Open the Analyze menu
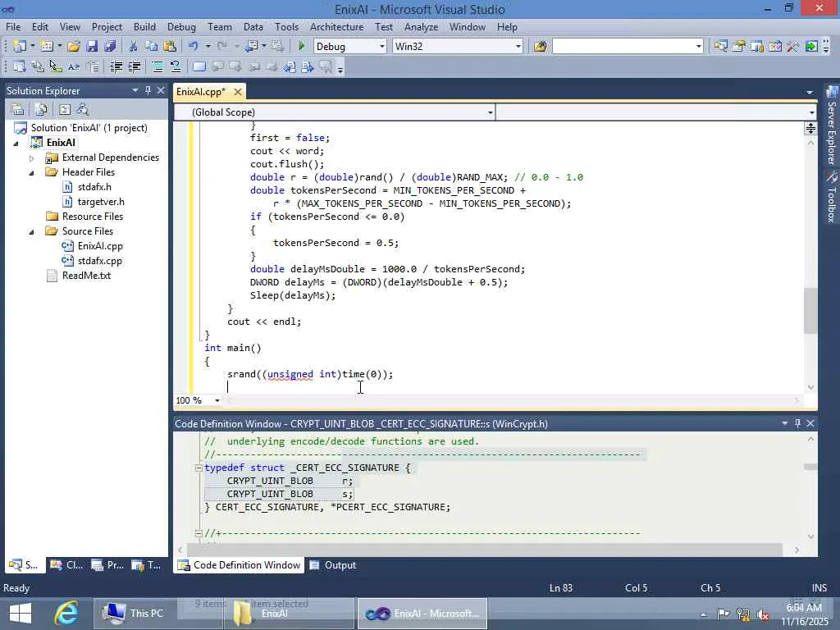The width and height of the screenshot is (840, 630). pyautogui.click(x=421, y=27)
